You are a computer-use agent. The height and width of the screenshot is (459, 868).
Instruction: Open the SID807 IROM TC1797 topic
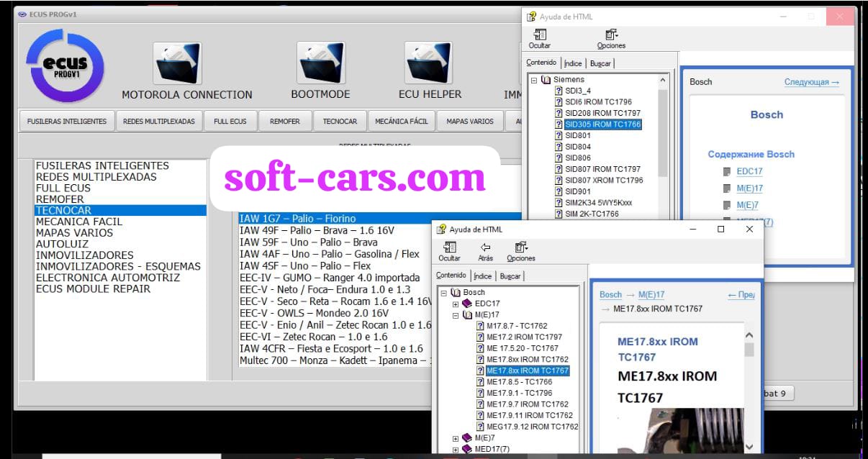click(602, 169)
